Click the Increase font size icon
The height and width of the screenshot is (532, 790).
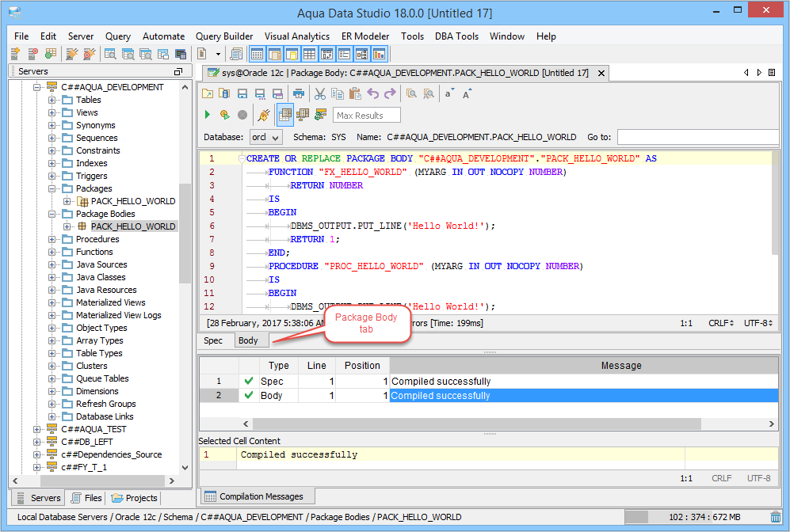pyautogui.click(x=468, y=93)
